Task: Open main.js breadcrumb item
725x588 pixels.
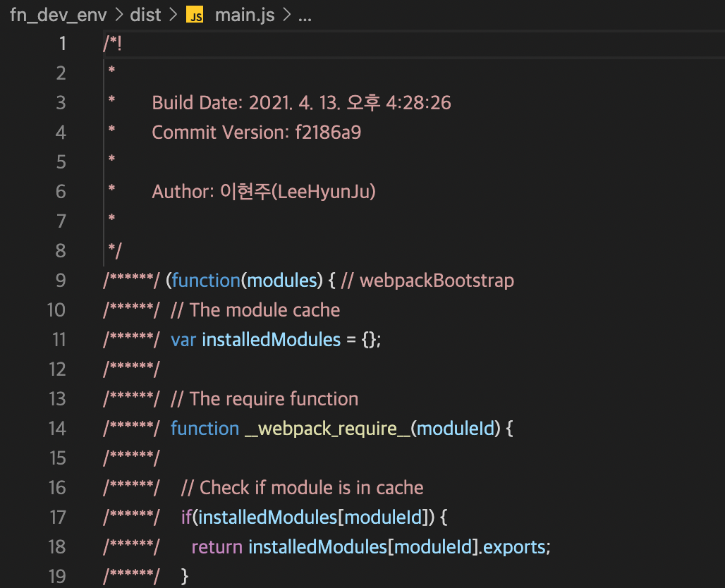Action: [245, 16]
